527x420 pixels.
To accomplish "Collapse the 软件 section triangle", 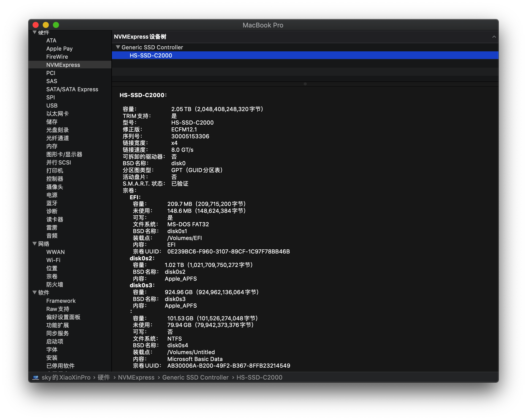I will point(35,292).
